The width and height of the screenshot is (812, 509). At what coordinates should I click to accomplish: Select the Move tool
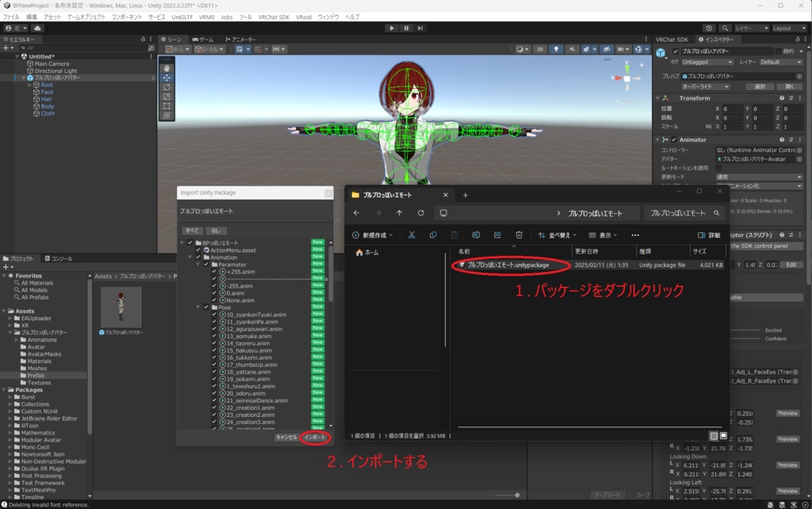click(x=167, y=77)
